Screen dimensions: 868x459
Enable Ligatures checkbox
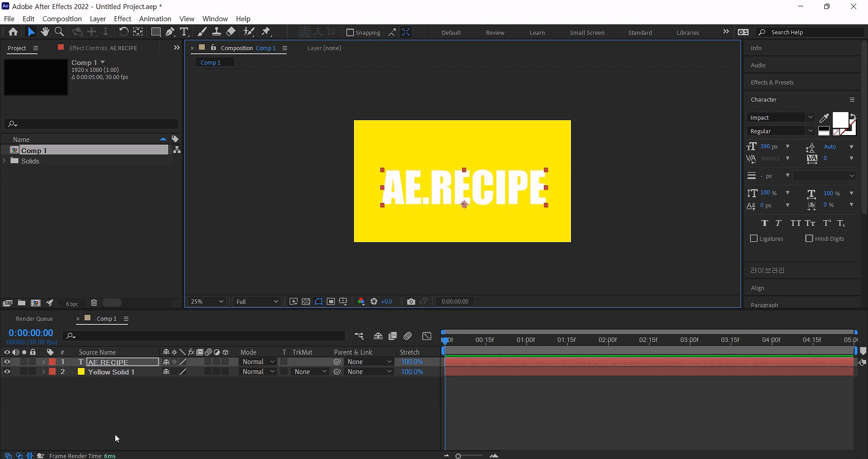(x=754, y=239)
